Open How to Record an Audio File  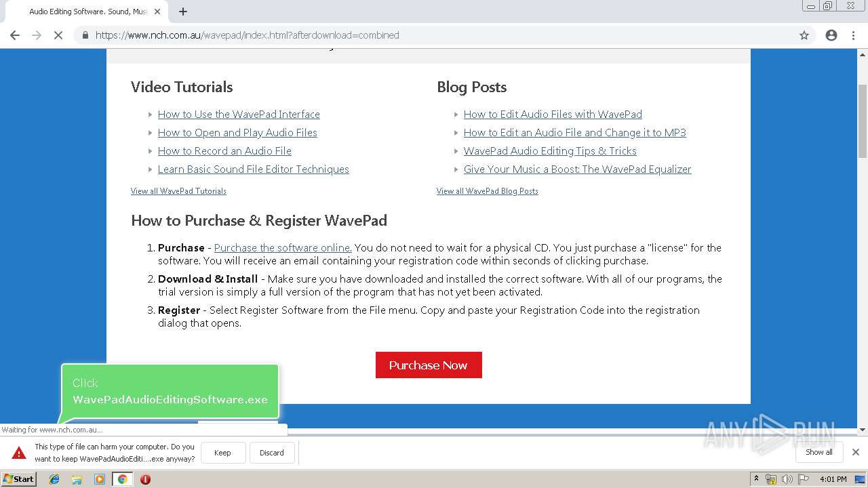click(224, 151)
